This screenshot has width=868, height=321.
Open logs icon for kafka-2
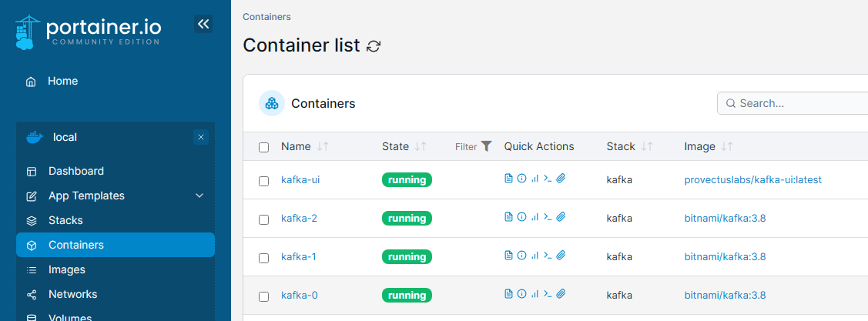point(508,217)
